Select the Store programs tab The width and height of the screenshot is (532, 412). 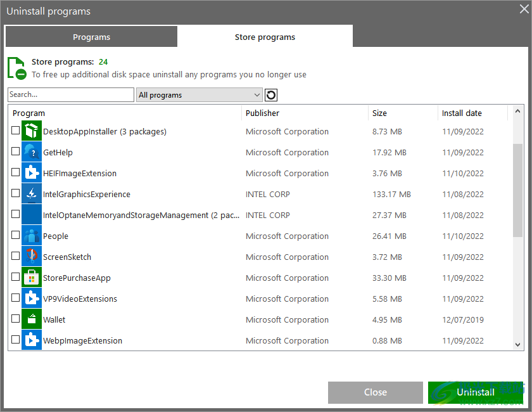point(265,37)
